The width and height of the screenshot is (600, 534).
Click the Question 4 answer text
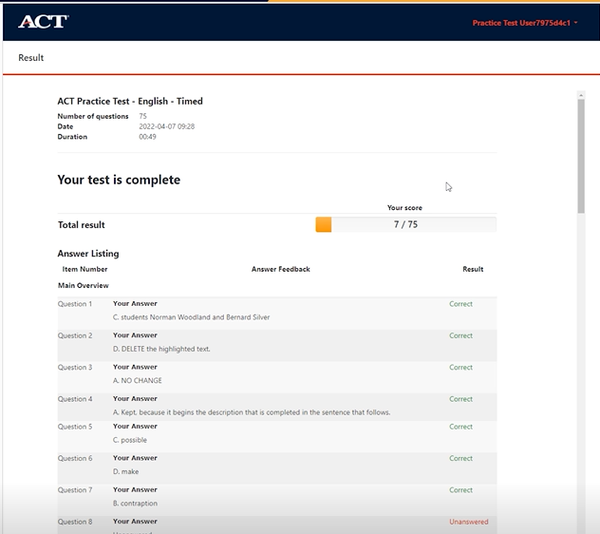251,412
